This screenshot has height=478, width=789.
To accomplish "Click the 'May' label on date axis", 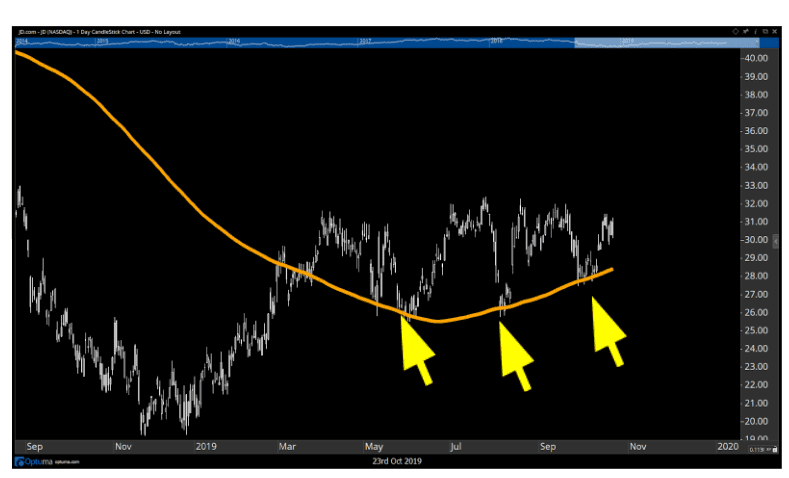I will pos(374,447).
